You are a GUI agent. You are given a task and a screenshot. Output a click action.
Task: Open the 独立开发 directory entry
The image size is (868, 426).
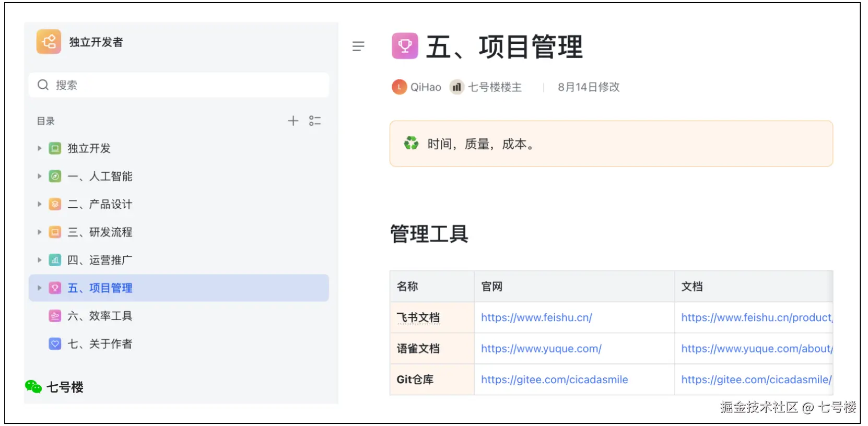pyautogui.click(x=179, y=149)
